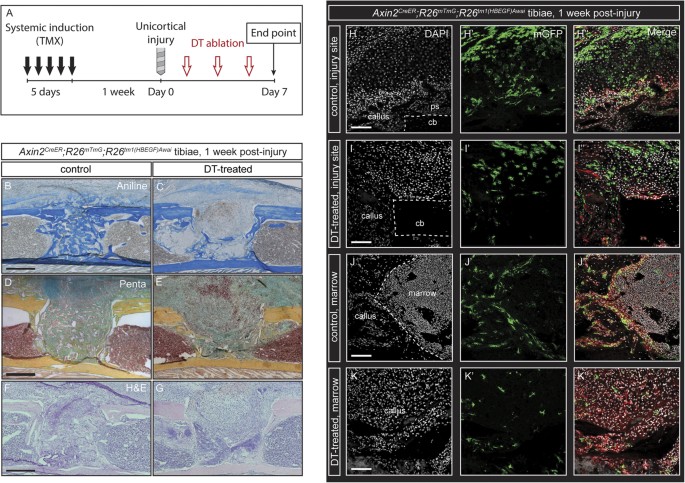Click the 'marrow' annotation in panel J
Screen dimensions: 685x483
click(x=422, y=293)
